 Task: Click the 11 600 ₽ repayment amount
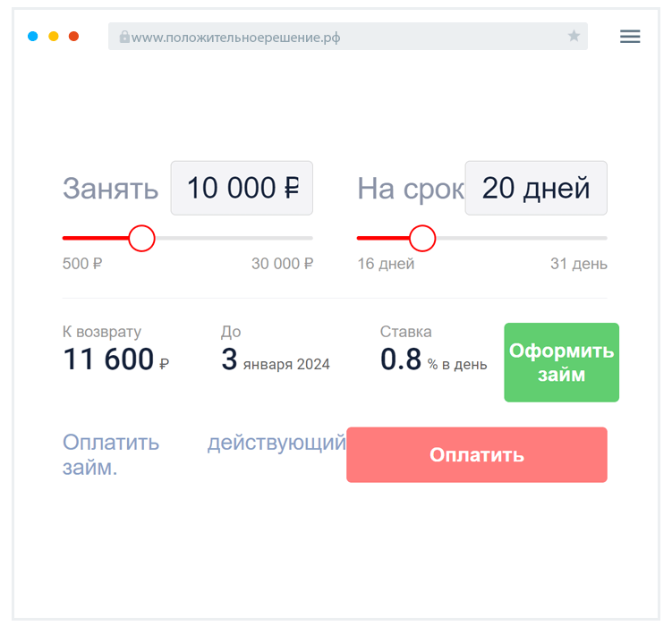[115, 359]
